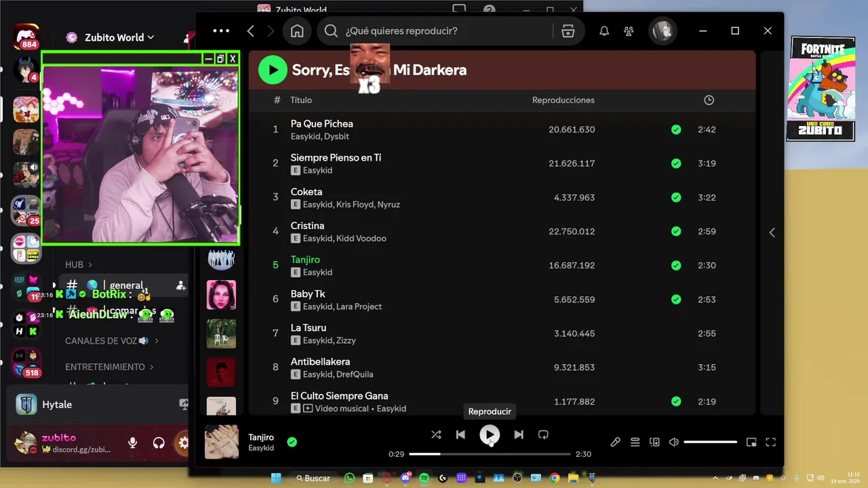Viewport: 868px width, 488px height.
Task: Select the Siempre Pienso en Ti track
Action: 502,163
